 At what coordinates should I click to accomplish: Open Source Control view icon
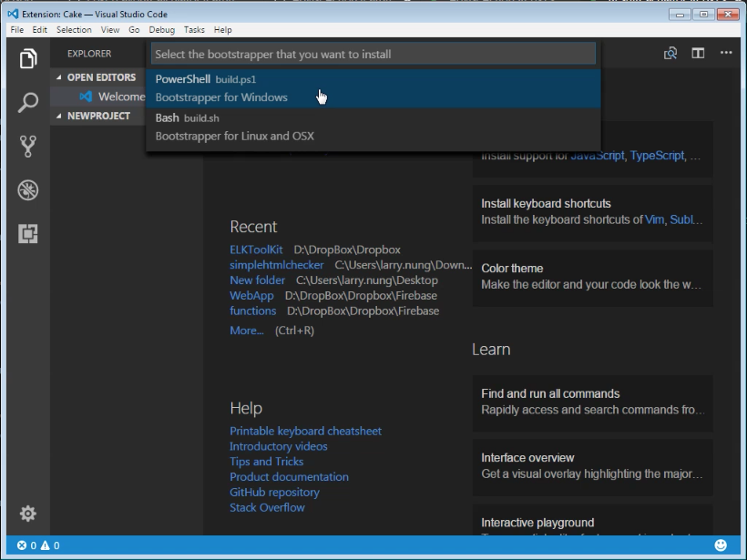coord(28,147)
